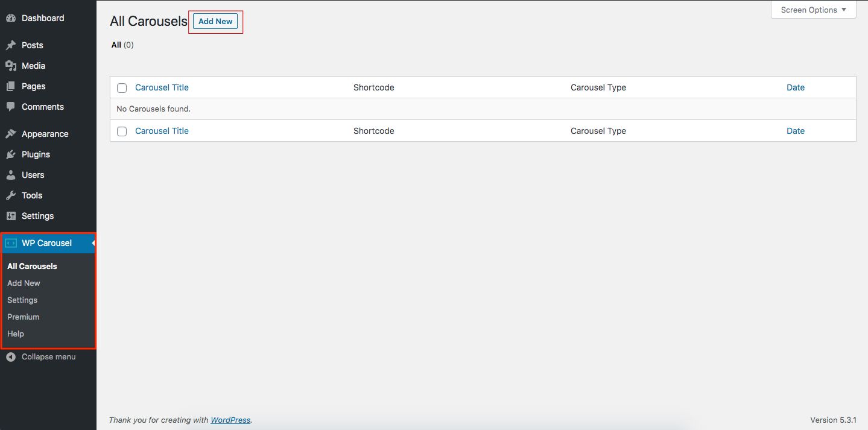The image size is (868, 430).
Task: Click the Pages document icon
Action: (x=11, y=86)
